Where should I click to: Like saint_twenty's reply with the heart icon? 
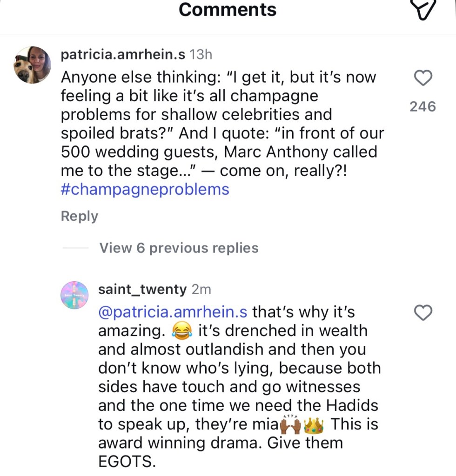tap(423, 313)
